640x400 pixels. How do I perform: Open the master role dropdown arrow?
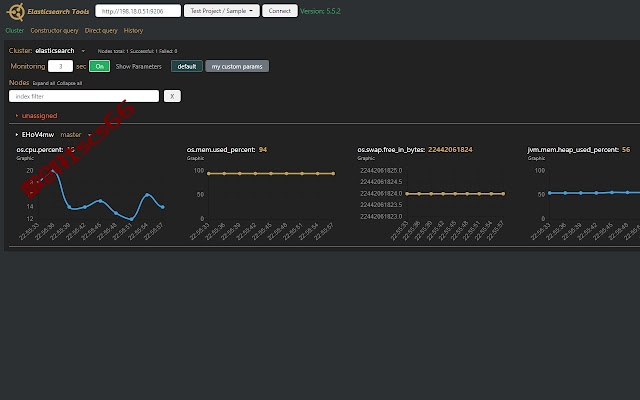point(89,135)
